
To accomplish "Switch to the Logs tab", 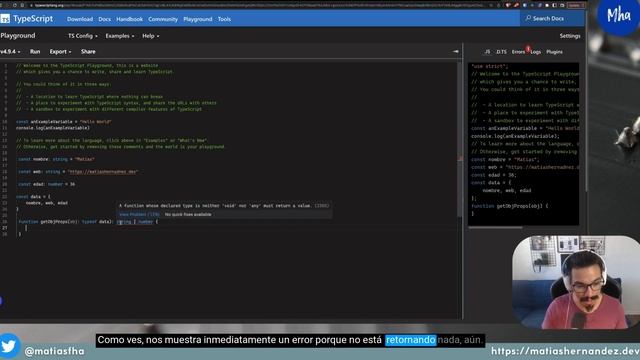I will click(536, 52).
